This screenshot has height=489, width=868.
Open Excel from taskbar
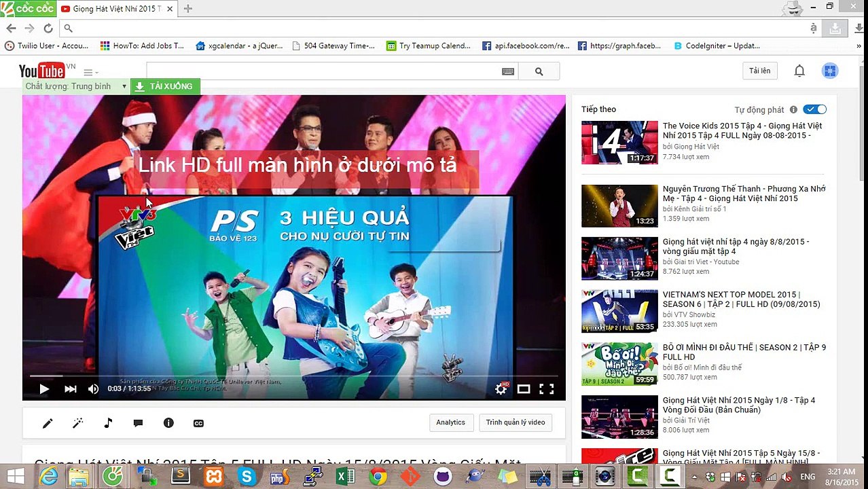coord(346,477)
